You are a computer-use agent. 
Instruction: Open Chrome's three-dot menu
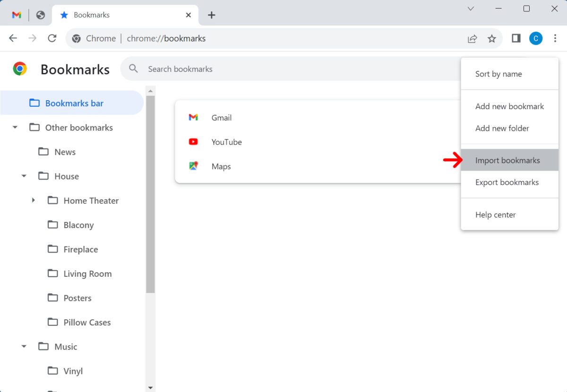pos(555,38)
